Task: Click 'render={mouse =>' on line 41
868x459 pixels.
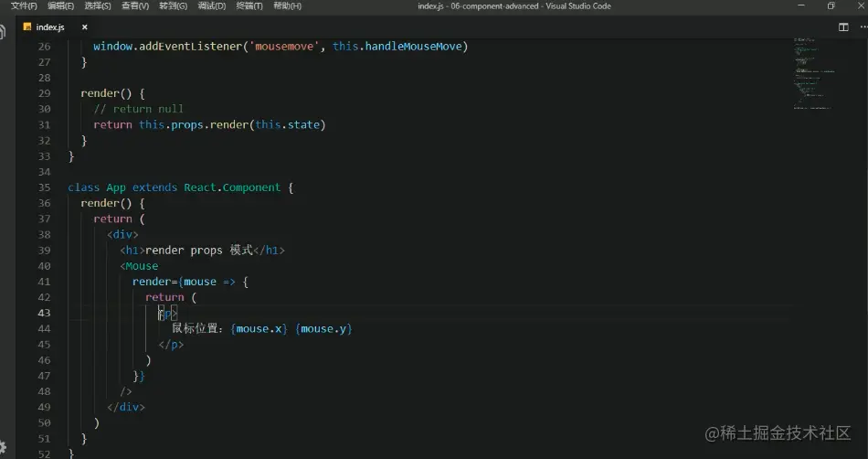Action: pyautogui.click(x=184, y=282)
